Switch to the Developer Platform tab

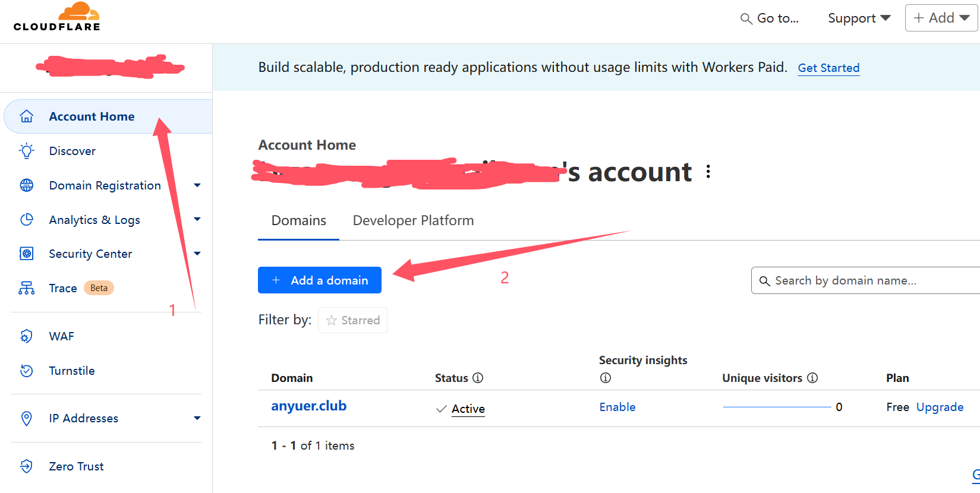click(x=413, y=221)
